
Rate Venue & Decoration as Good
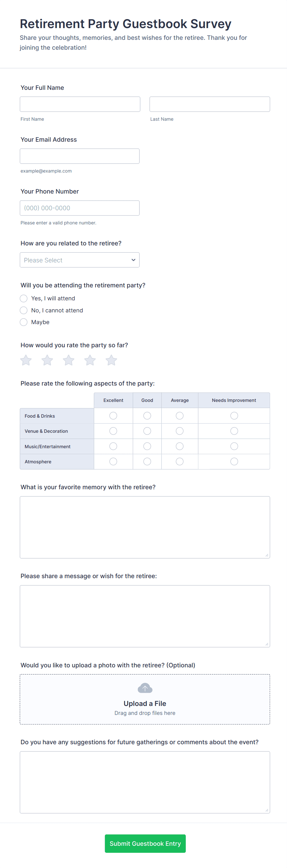click(147, 431)
